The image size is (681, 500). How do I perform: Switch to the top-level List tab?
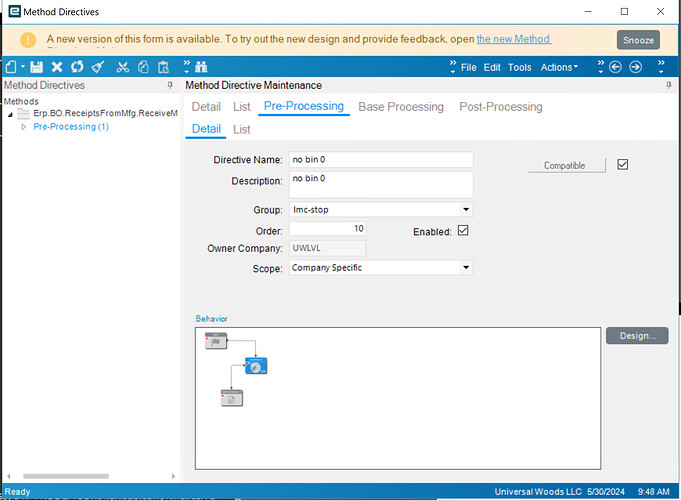[x=241, y=107]
